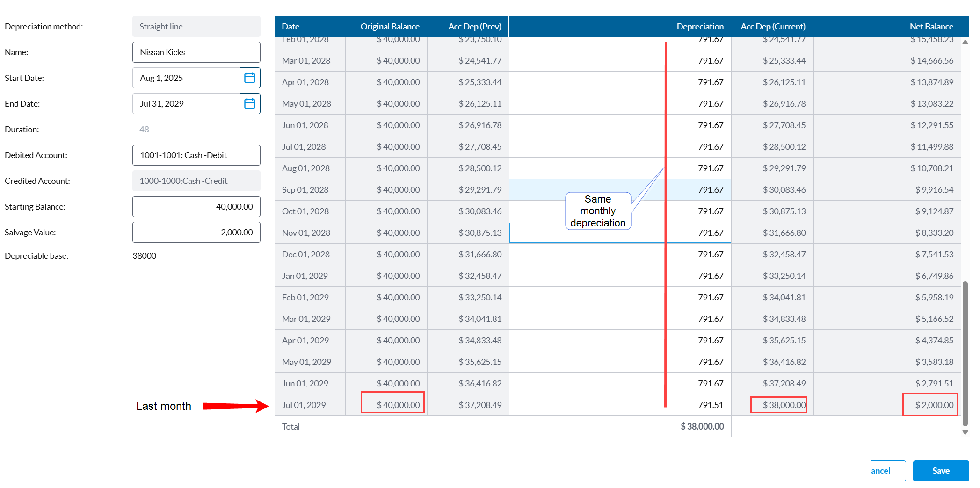Open the End Date calendar picker
The image size is (980, 488).
click(x=250, y=103)
